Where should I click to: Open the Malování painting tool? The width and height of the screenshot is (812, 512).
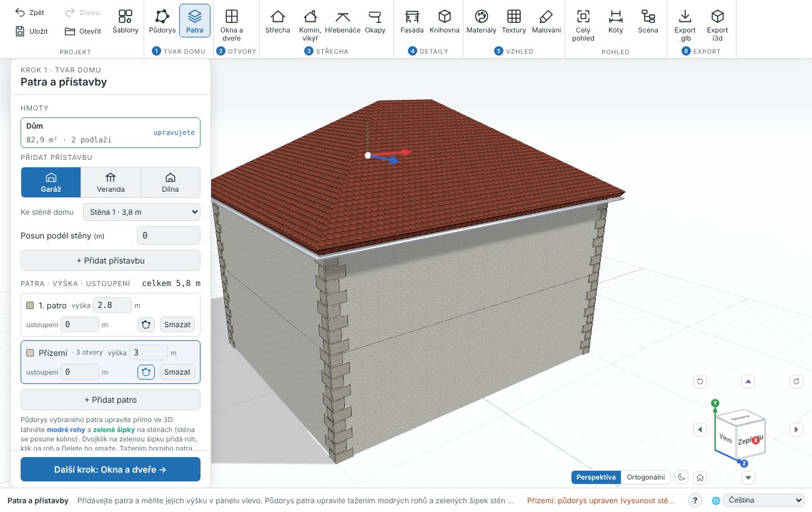[x=547, y=21]
